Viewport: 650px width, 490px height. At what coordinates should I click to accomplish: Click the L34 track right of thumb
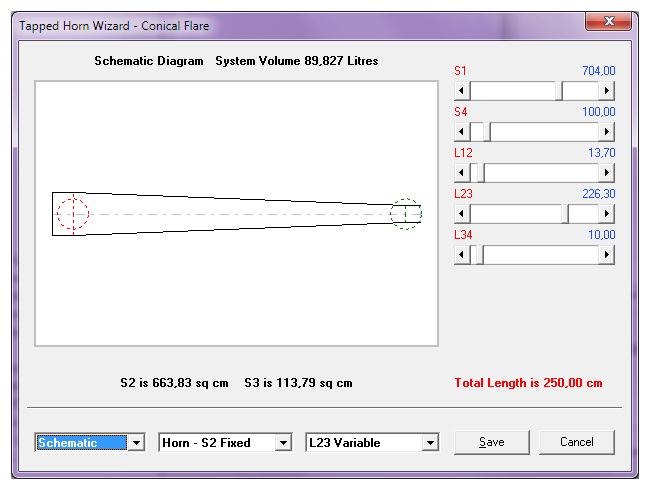(541, 255)
